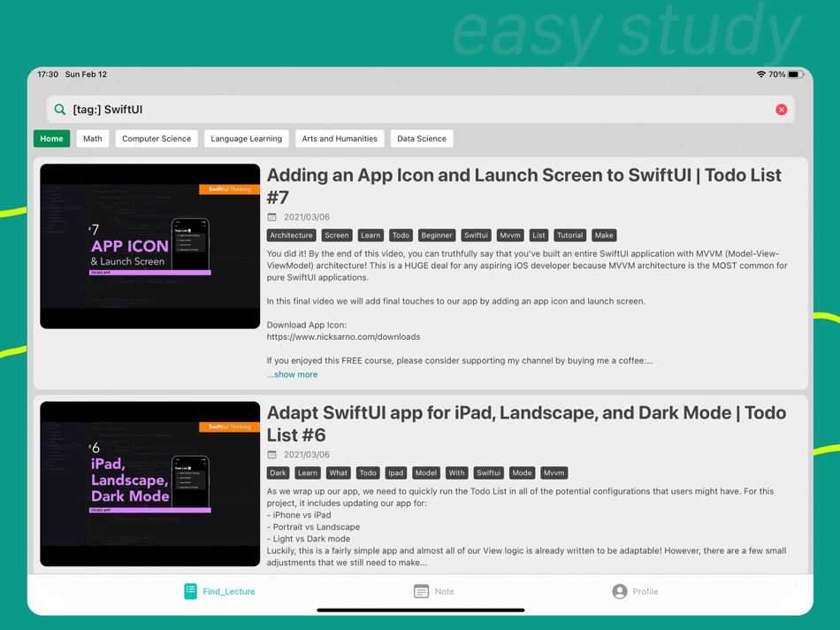This screenshot has width=840, height=630.
Task: Open the Data Science category tab
Action: 423,138
